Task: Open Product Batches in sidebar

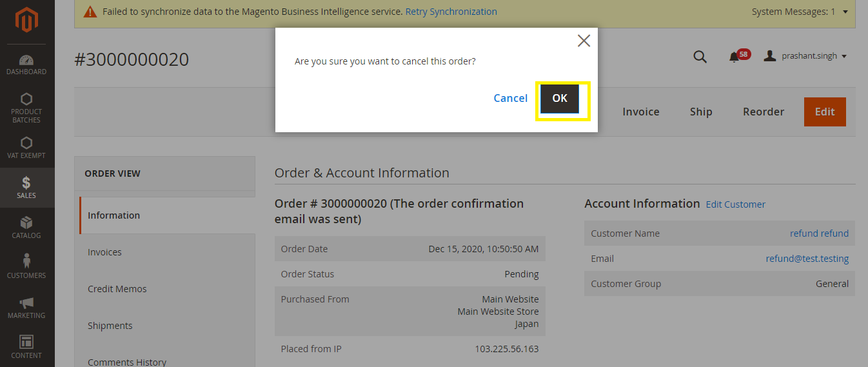Action: pyautogui.click(x=26, y=107)
